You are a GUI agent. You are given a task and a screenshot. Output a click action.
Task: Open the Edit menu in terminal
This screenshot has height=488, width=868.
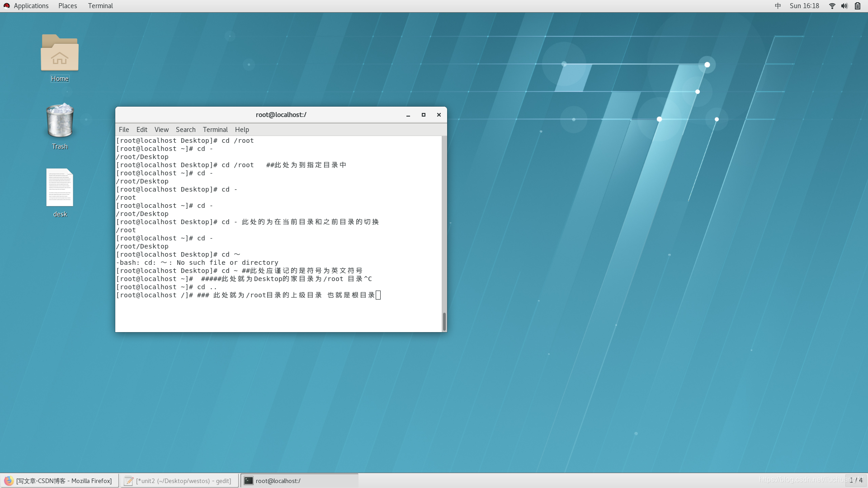point(142,130)
